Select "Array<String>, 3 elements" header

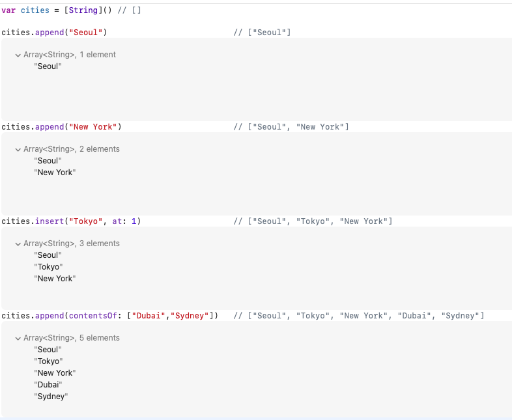(72, 244)
